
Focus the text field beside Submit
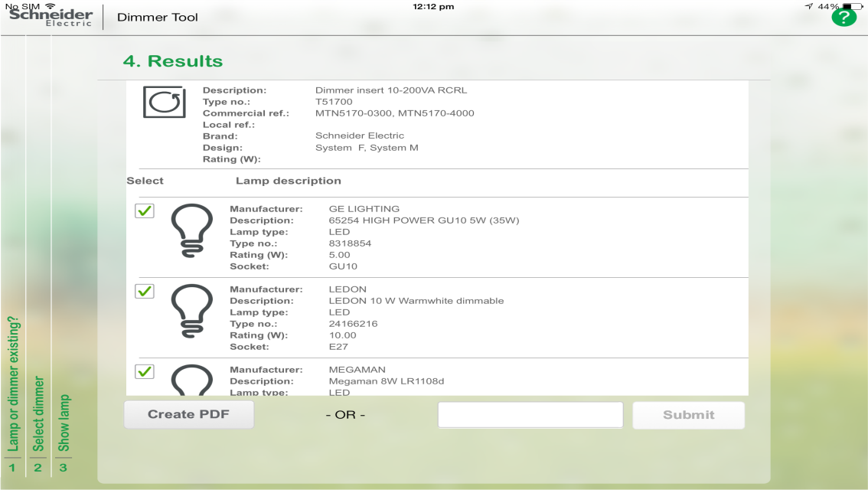[530, 415]
